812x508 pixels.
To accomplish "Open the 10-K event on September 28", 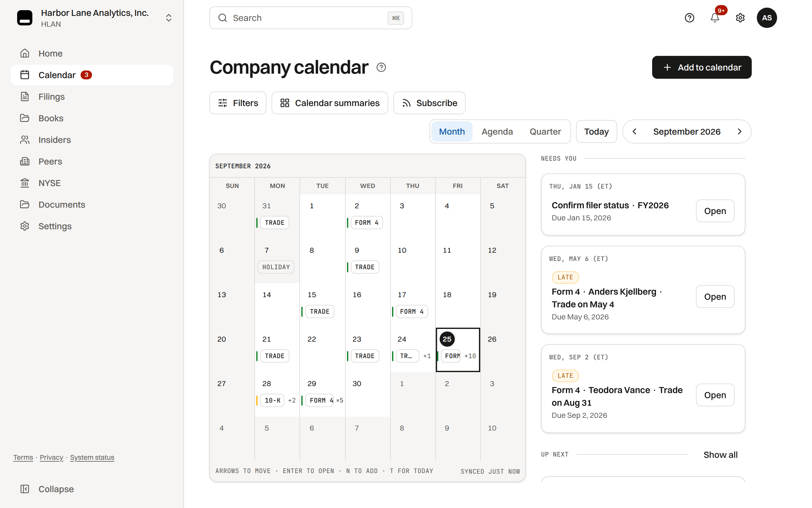I will [272, 400].
